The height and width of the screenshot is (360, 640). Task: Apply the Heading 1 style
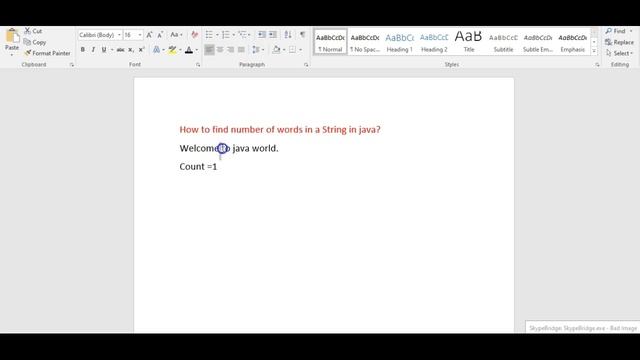coord(400,42)
